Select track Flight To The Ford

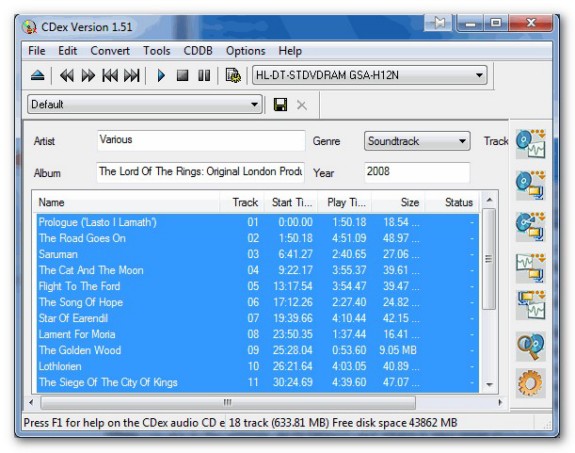coord(258,286)
